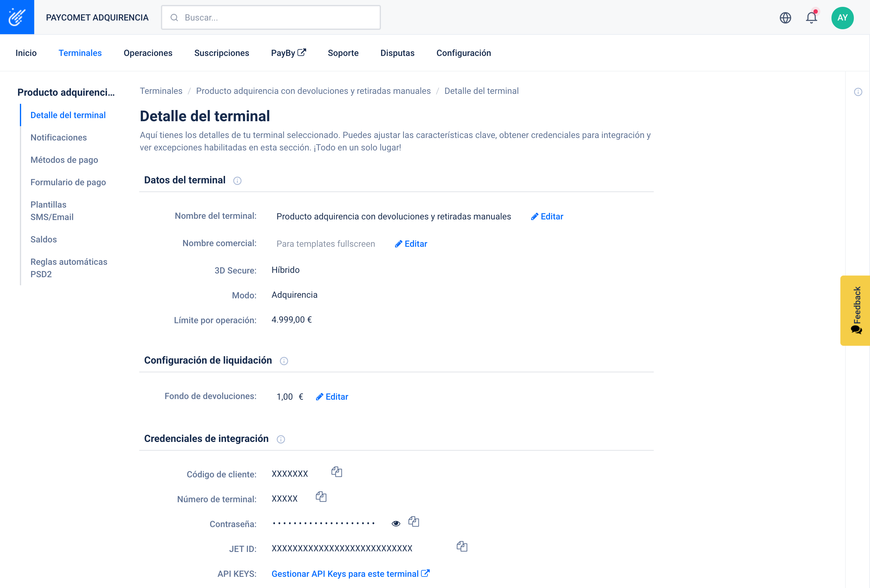Open the AY user avatar menu

(842, 18)
